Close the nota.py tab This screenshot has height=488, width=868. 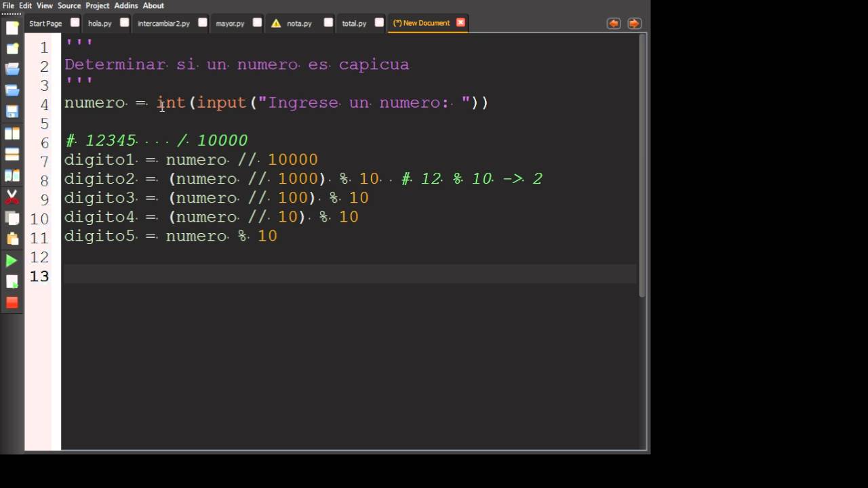point(328,22)
